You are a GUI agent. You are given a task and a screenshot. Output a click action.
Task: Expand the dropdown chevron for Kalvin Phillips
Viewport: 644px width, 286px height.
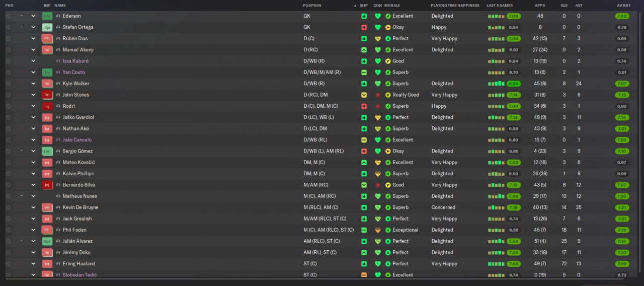click(x=34, y=174)
